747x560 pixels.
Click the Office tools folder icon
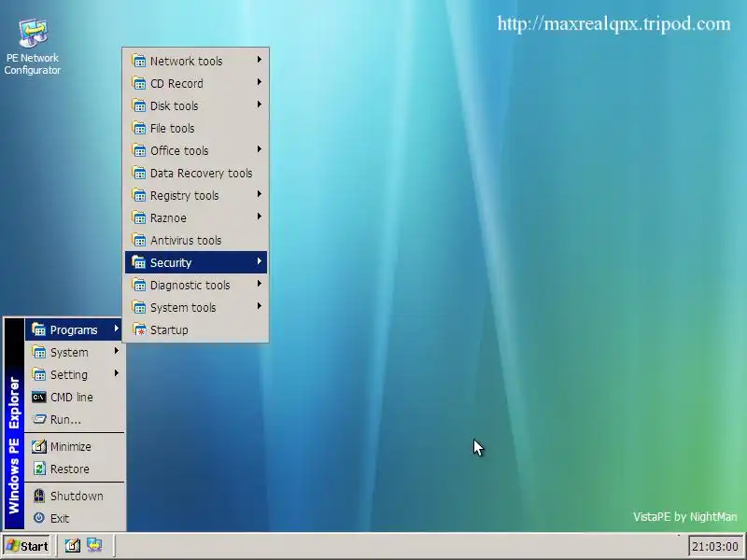pyautogui.click(x=138, y=150)
